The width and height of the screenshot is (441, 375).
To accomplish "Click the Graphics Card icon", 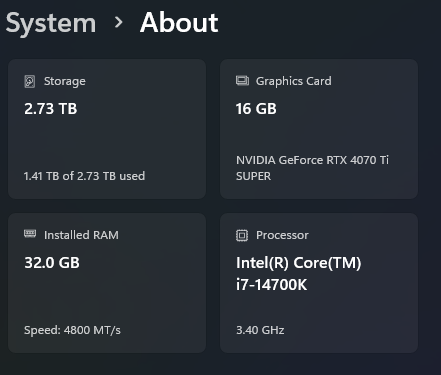I will click(x=242, y=81).
